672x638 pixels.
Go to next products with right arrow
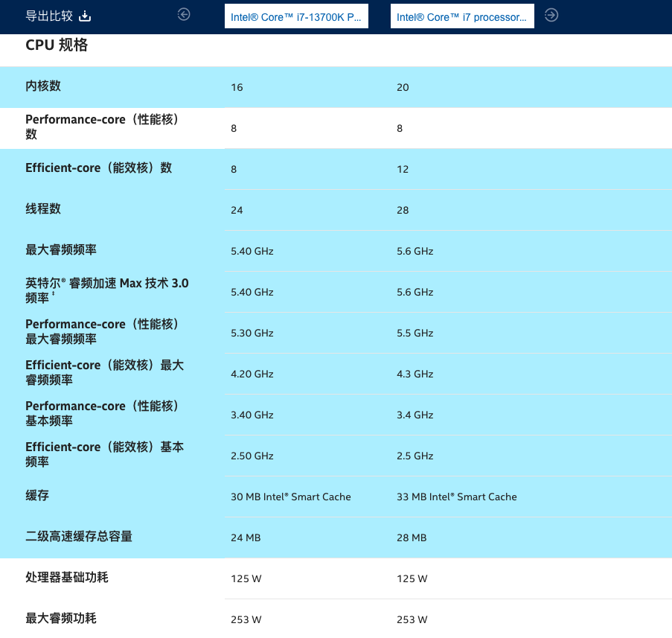[x=551, y=16]
